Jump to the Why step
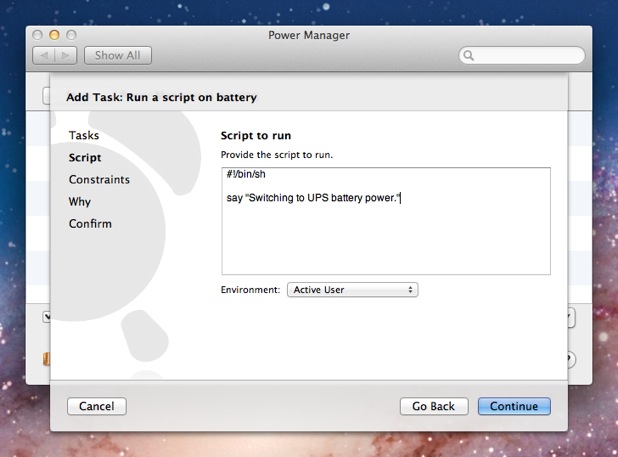 tap(80, 201)
